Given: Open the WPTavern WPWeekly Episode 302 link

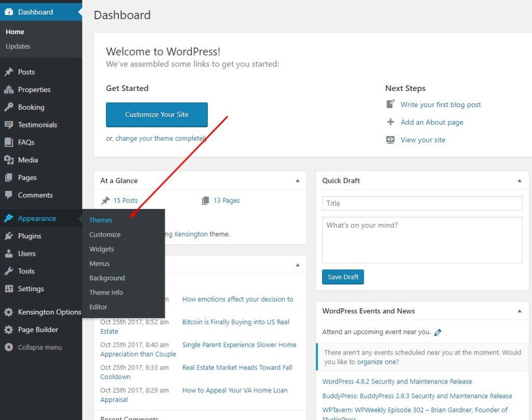Looking at the screenshot, I should [x=415, y=410].
